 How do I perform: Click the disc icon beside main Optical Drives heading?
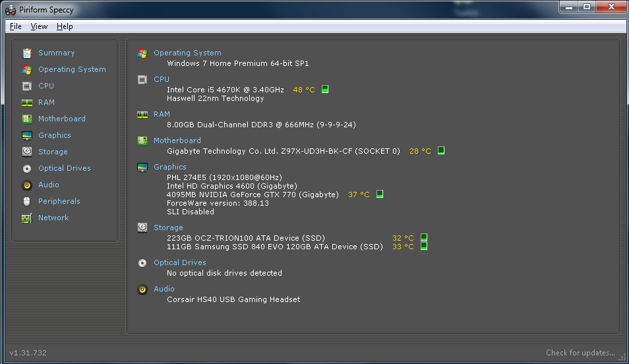point(142,263)
